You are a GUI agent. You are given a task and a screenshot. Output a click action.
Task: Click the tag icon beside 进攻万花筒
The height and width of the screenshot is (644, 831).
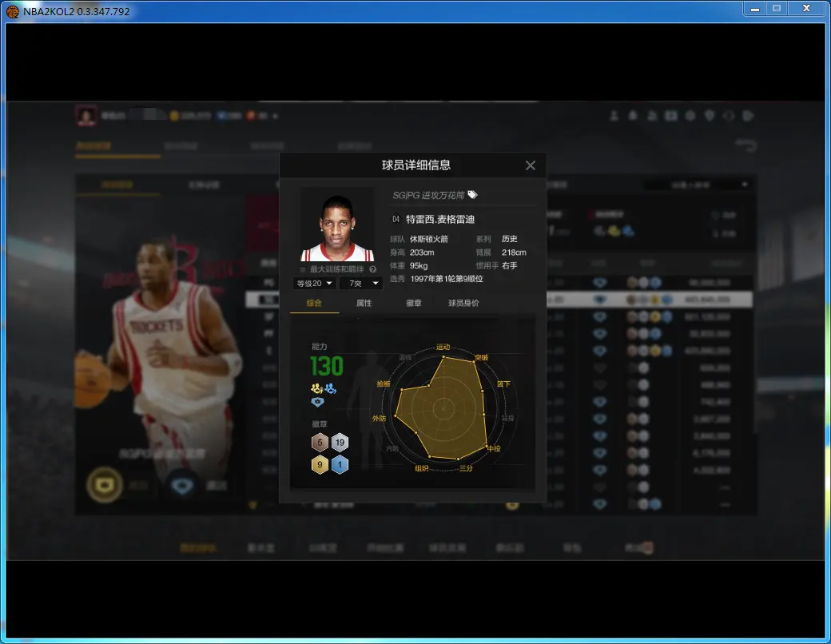point(473,195)
